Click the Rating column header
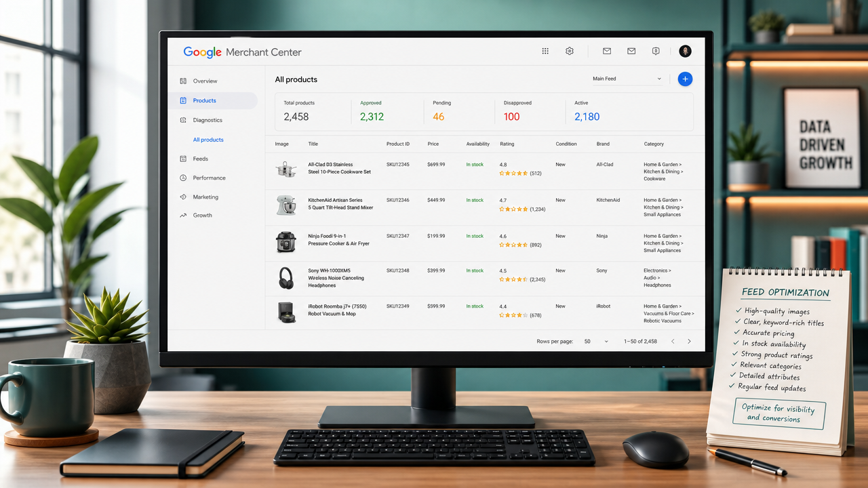Image resolution: width=868 pixels, height=488 pixels. (x=507, y=144)
